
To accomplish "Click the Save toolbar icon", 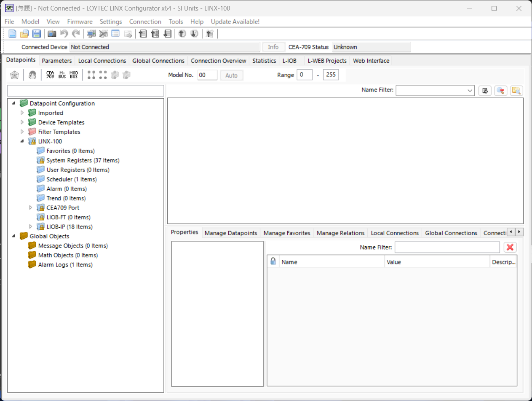I will (x=37, y=34).
